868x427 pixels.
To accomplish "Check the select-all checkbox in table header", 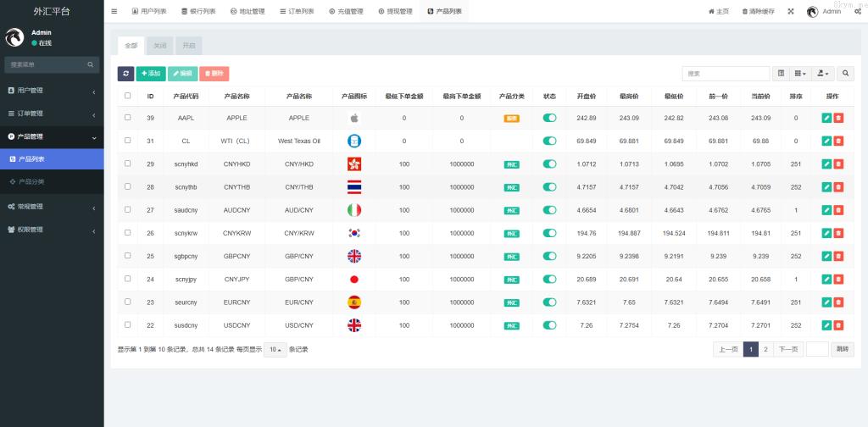I will click(128, 96).
